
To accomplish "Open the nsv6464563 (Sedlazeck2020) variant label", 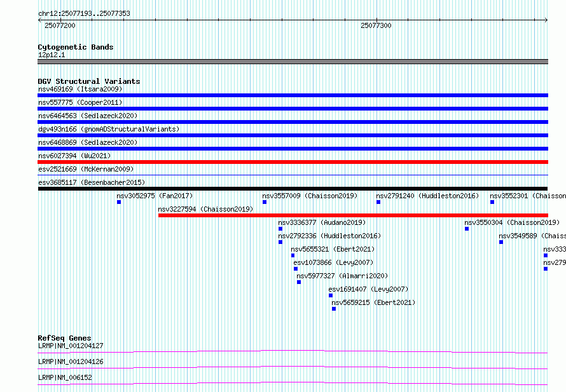I will coord(88,116).
